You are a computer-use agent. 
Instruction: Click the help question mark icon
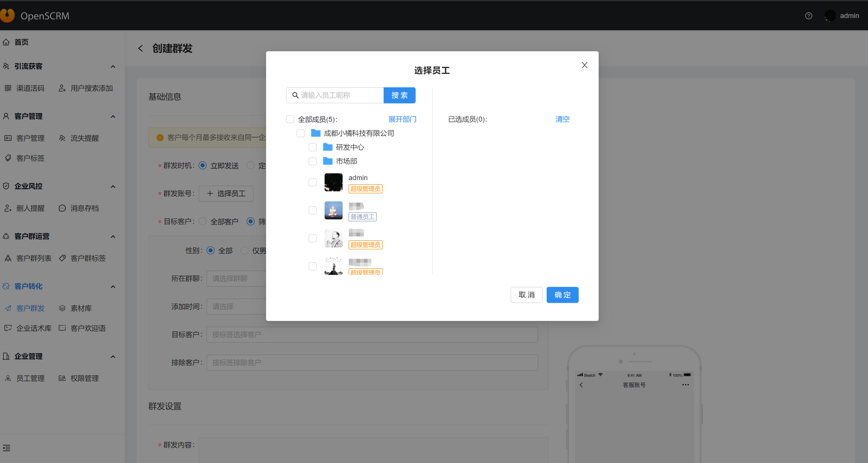tap(808, 16)
